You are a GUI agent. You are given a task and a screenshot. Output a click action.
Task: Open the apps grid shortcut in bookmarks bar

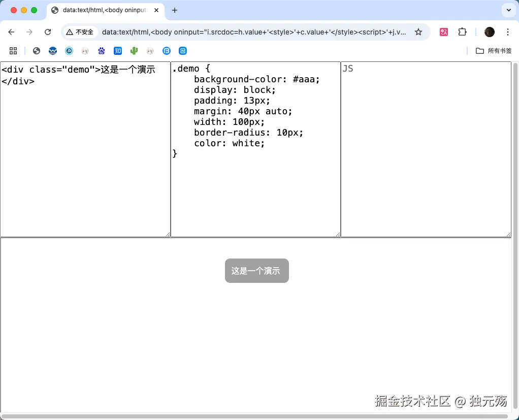[x=13, y=51]
